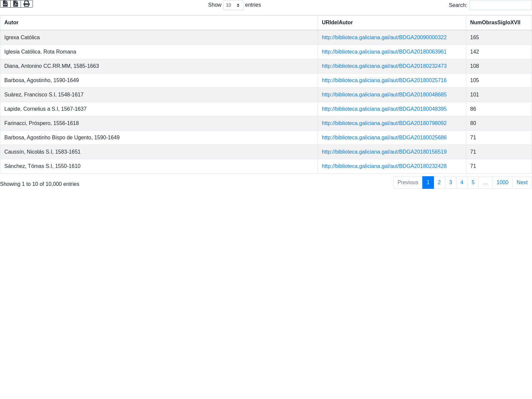Click the print icon button
532x399 pixels.
(x=27, y=4)
